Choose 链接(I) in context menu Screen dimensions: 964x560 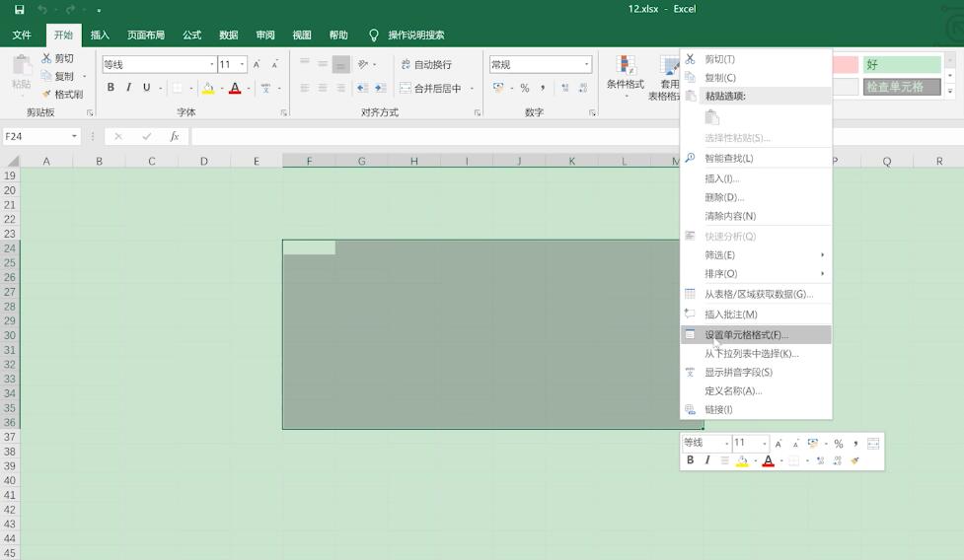[x=756, y=409]
